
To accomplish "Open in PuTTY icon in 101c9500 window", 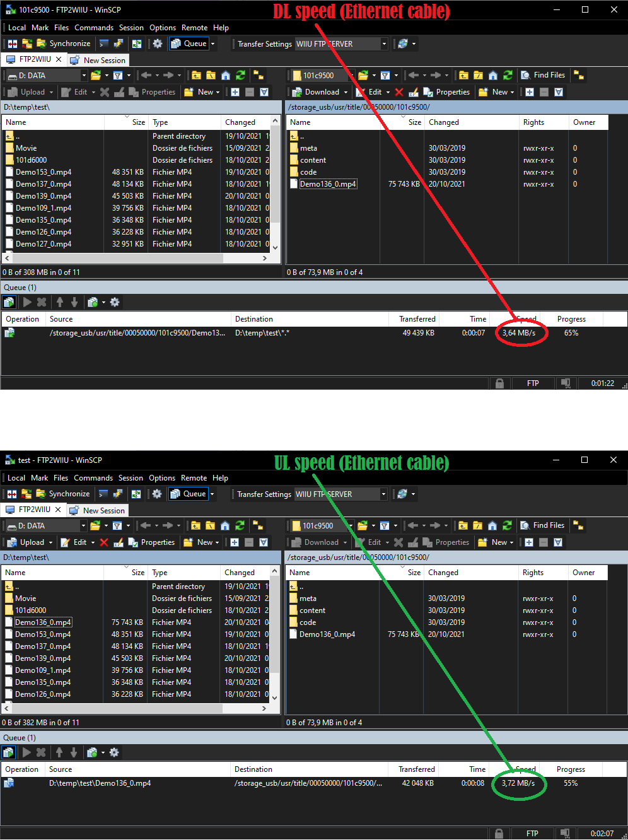I will coord(118,44).
